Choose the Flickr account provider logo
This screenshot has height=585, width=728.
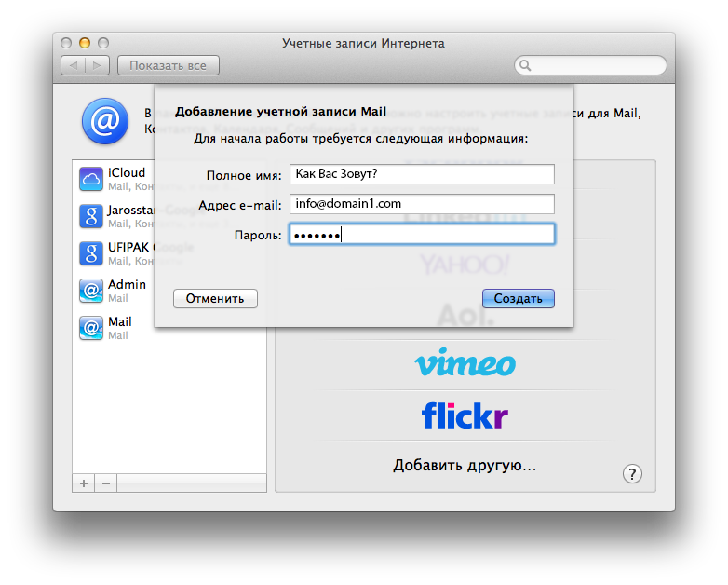point(465,415)
